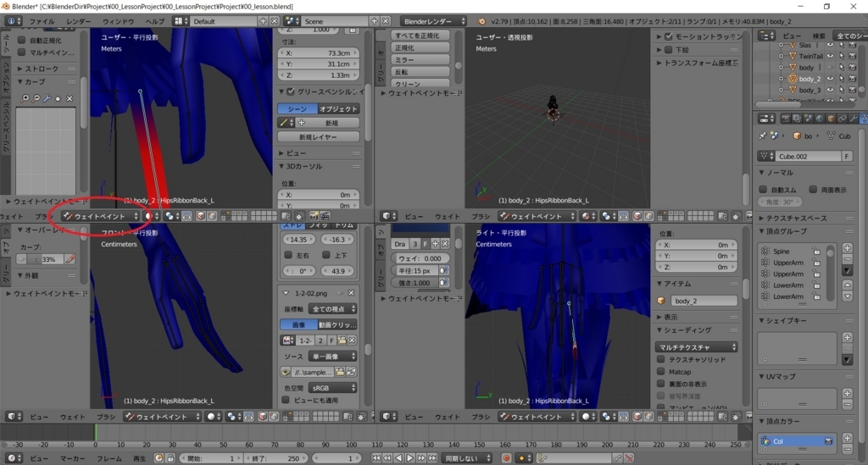Open the timeline フレーム menu
The height and width of the screenshot is (465, 868).
[109, 458]
